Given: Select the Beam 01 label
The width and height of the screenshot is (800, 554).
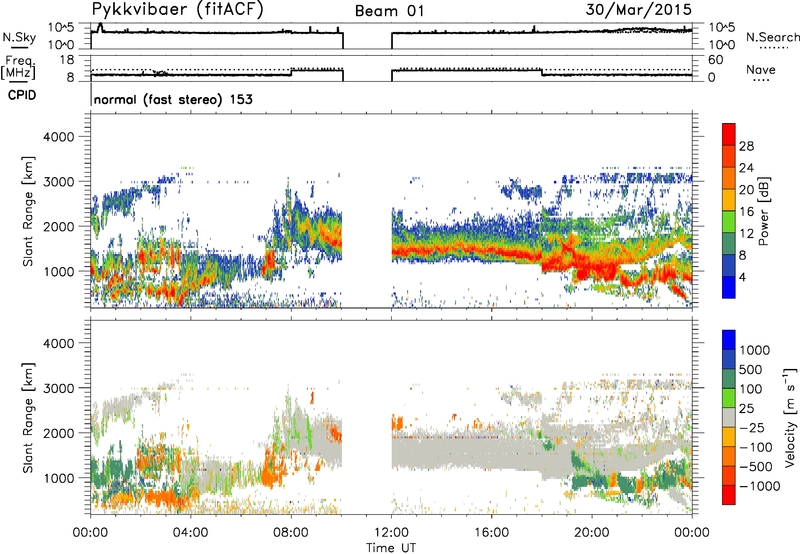Looking at the screenshot, I should point(389,11).
